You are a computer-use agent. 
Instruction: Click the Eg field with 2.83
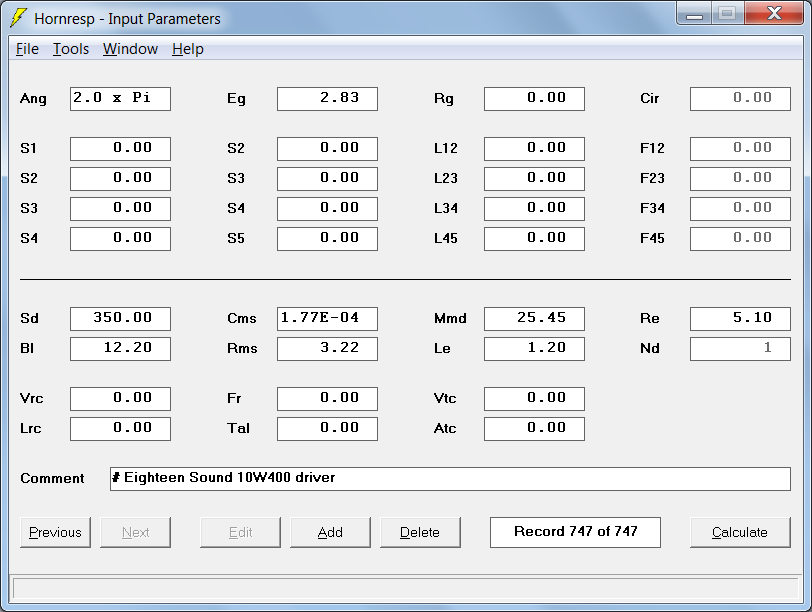point(327,99)
